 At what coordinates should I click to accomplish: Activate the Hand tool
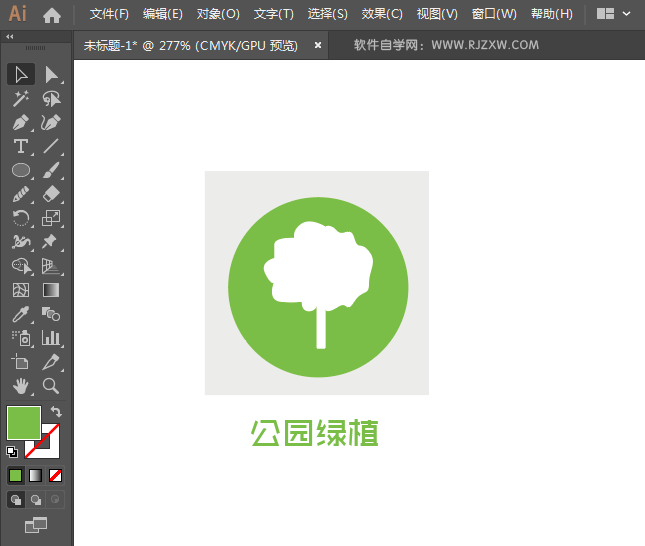(21, 386)
